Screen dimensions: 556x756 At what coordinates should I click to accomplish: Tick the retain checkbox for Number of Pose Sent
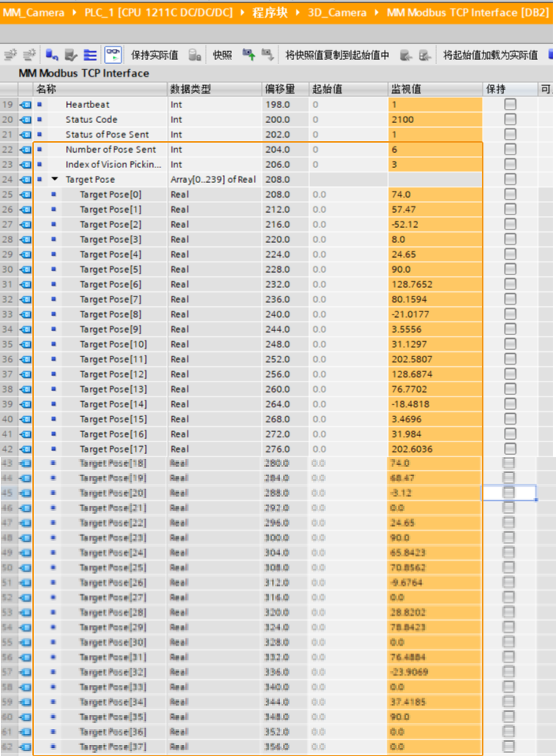click(x=510, y=149)
